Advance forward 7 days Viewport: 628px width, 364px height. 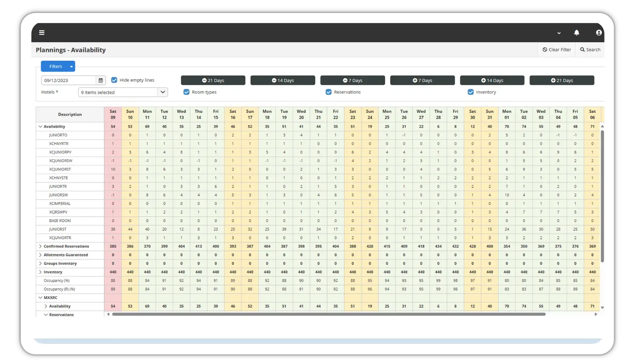[422, 80]
